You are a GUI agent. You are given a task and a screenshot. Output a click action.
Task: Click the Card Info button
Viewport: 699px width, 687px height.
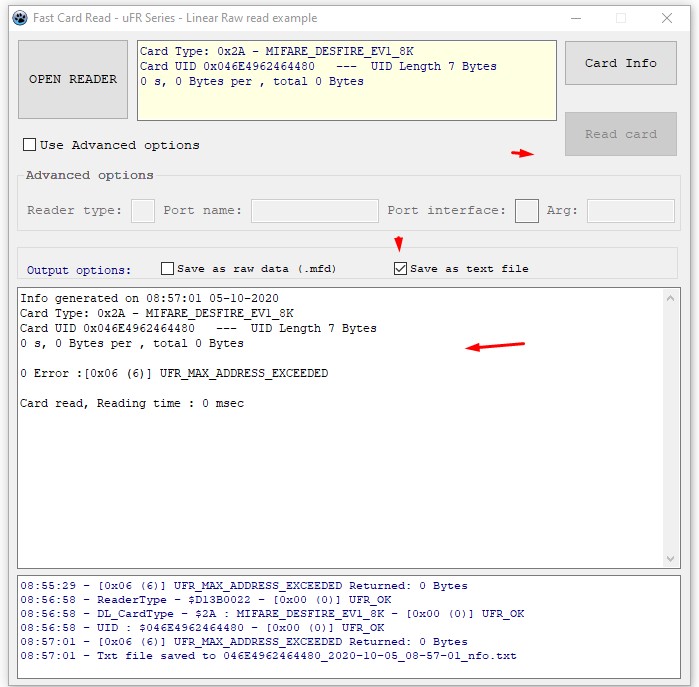pos(621,63)
